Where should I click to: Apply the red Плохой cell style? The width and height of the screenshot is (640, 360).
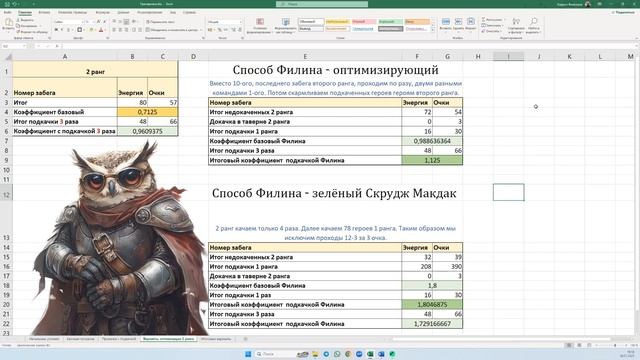click(364, 21)
